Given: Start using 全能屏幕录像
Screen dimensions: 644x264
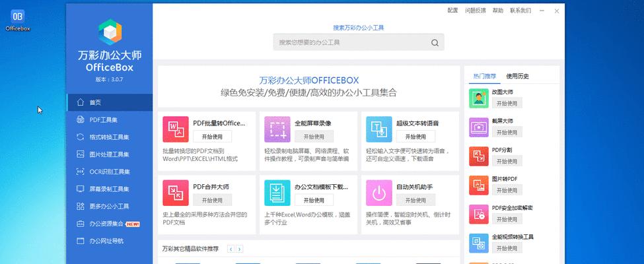Looking at the screenshot, I should point(314,137).
